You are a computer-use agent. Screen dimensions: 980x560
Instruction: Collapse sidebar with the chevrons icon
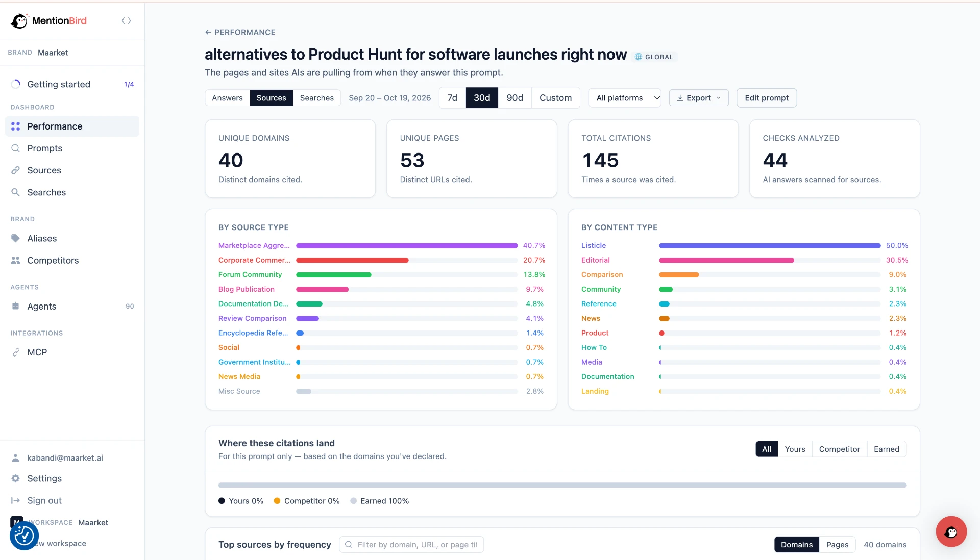(x=126, y=21)
